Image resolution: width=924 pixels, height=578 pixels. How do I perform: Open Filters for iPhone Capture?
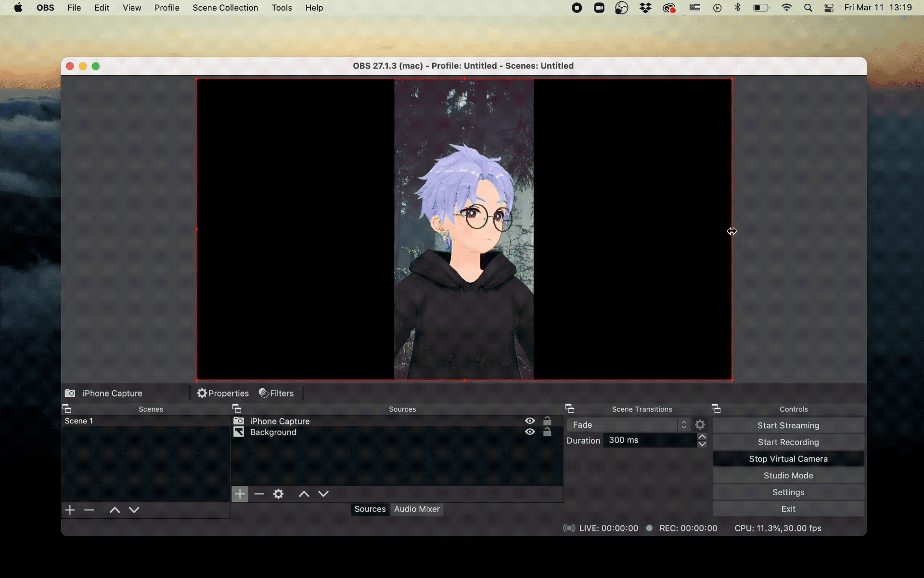click(276, 393)
